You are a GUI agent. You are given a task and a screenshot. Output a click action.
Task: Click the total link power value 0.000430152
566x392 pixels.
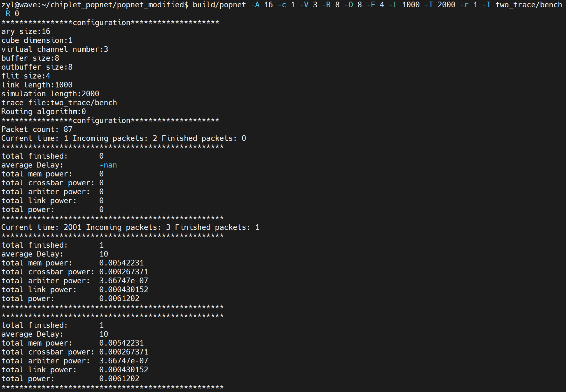123,289
